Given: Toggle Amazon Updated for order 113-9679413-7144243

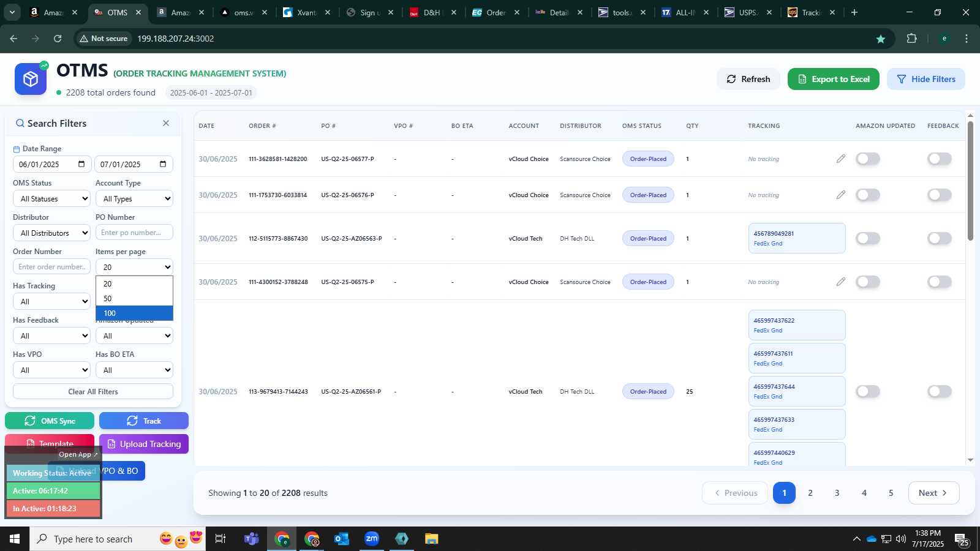Looking at the screenshot, I should [868, 391].
